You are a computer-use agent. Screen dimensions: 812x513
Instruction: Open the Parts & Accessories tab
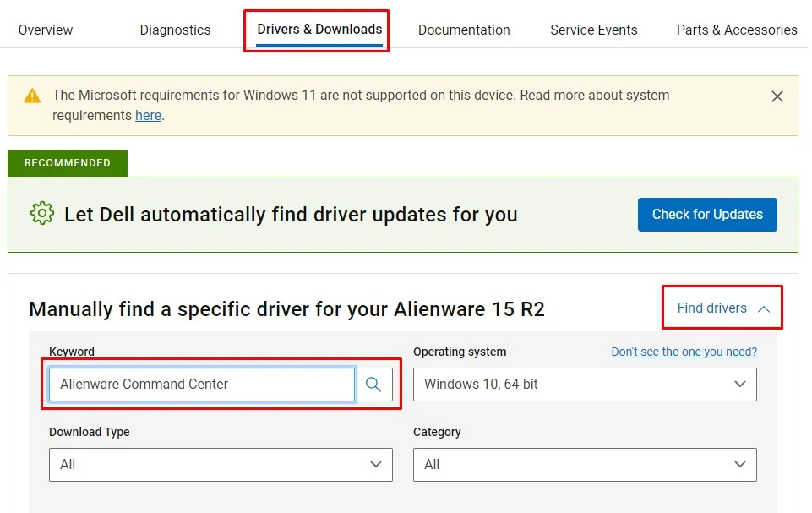pos(737,30)
